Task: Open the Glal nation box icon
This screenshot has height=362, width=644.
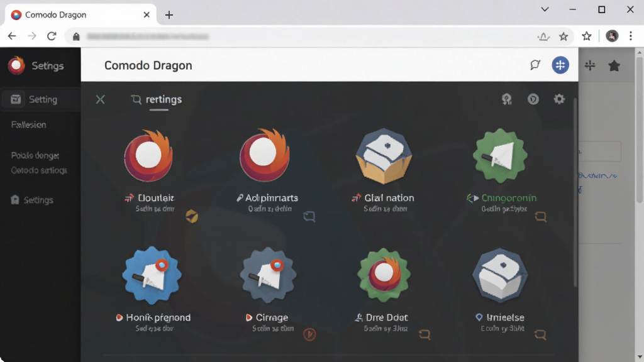Action: [x=384, y=156]
